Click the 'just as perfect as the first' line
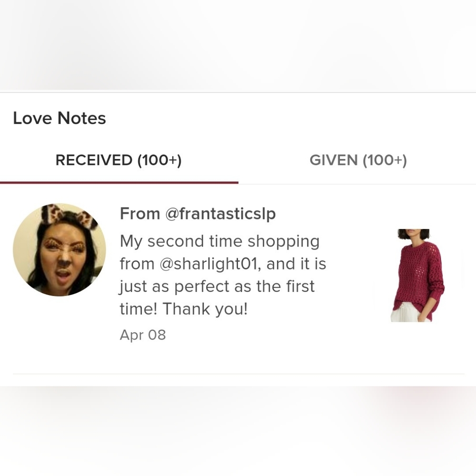 point(217,287)
